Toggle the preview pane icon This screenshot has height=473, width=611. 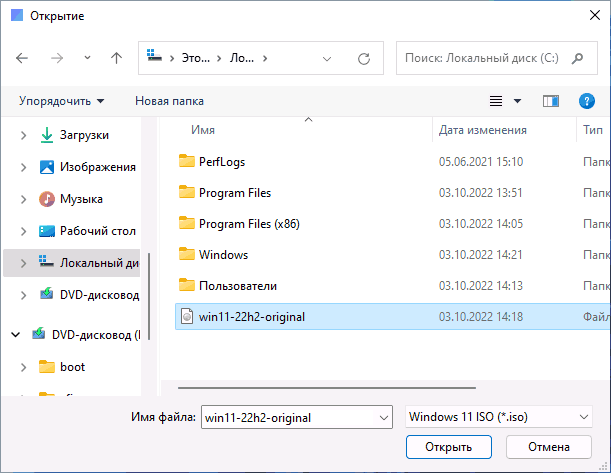pyautogui.click(x=551, y=101)
